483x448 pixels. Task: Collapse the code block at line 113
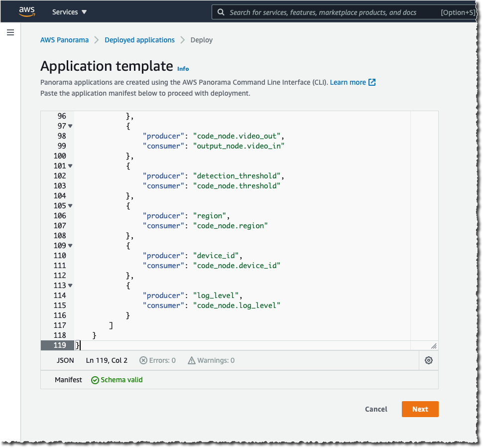click(x=70, y=286)
